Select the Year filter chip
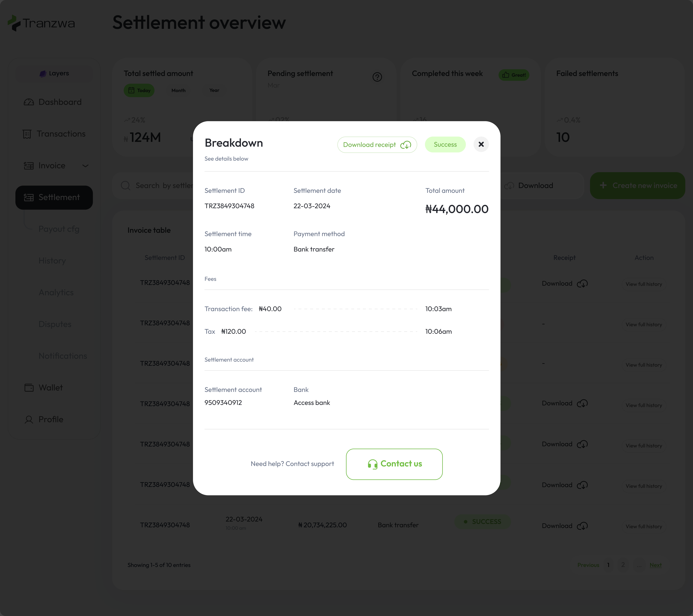This screenshot has width=693, height=616. pos(214,90)
